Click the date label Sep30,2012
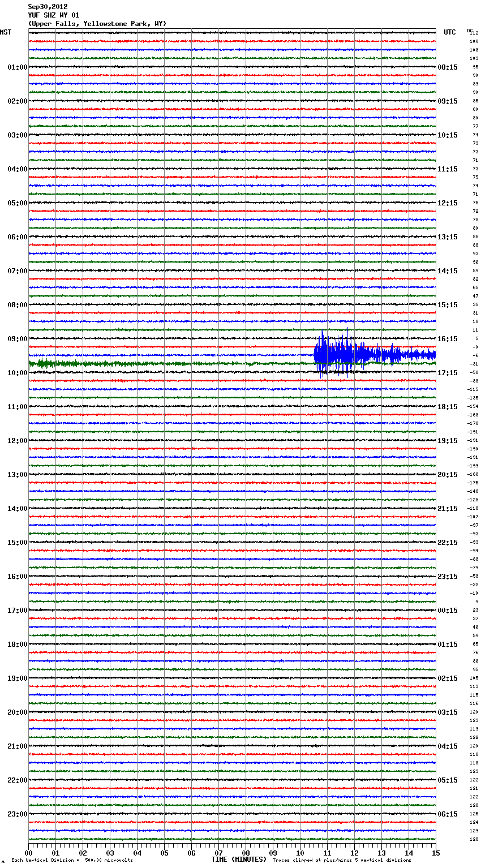The image size is (481, 868). click(x=48, y=7)
